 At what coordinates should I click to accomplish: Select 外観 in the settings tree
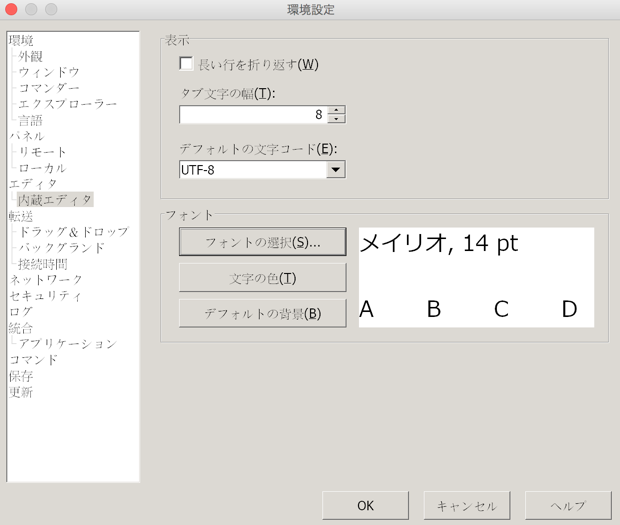tap(30, 56)
